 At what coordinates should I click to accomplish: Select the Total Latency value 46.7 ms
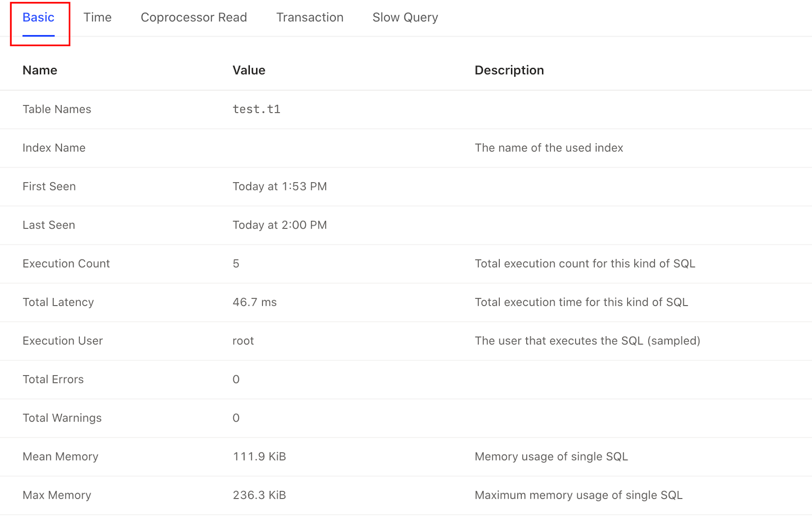(254, 302)
